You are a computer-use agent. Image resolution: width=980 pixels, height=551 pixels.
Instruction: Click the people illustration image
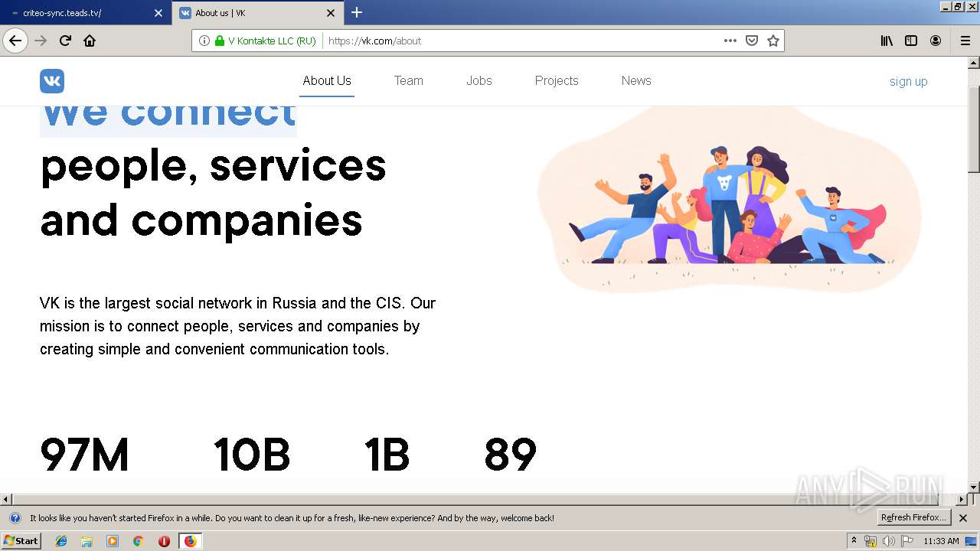click(728, 202)
